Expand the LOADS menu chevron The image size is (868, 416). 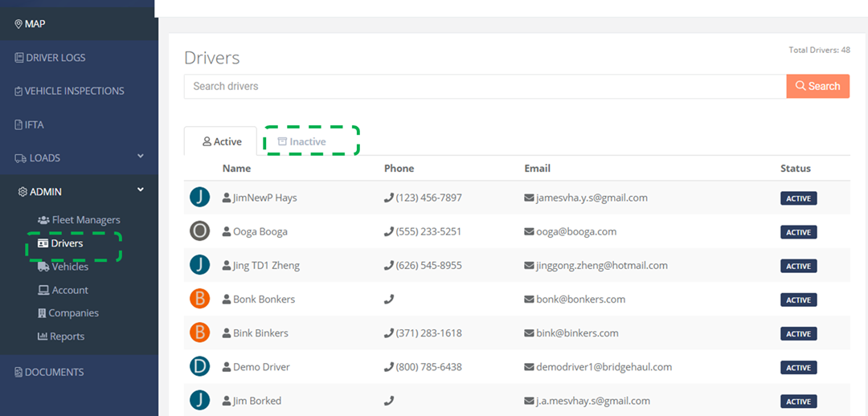(141, 157)
